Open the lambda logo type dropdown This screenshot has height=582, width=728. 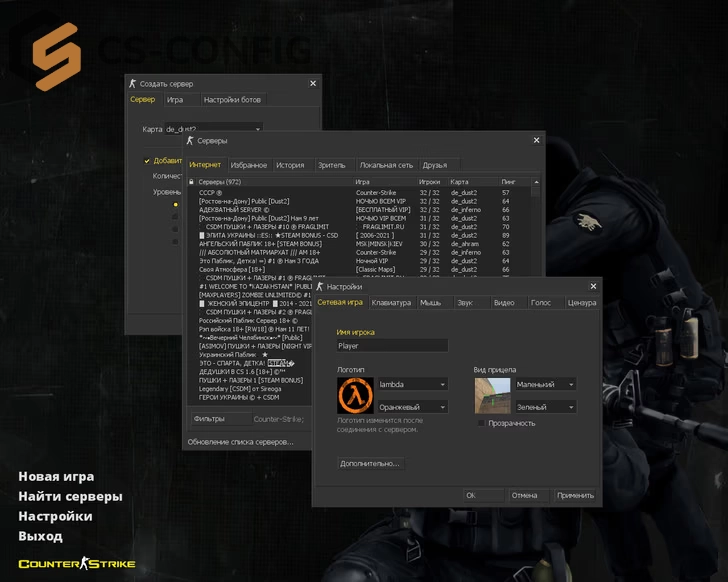click(x=413, y=384)
